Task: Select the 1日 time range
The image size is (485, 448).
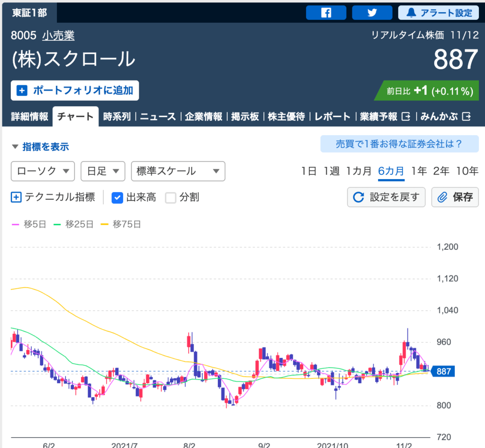Action: (309, 171)
